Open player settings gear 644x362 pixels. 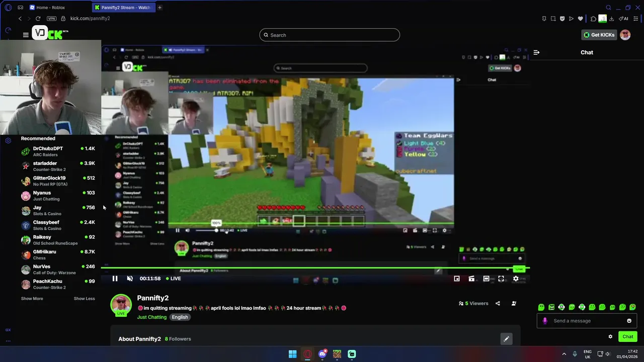[516, 279]
